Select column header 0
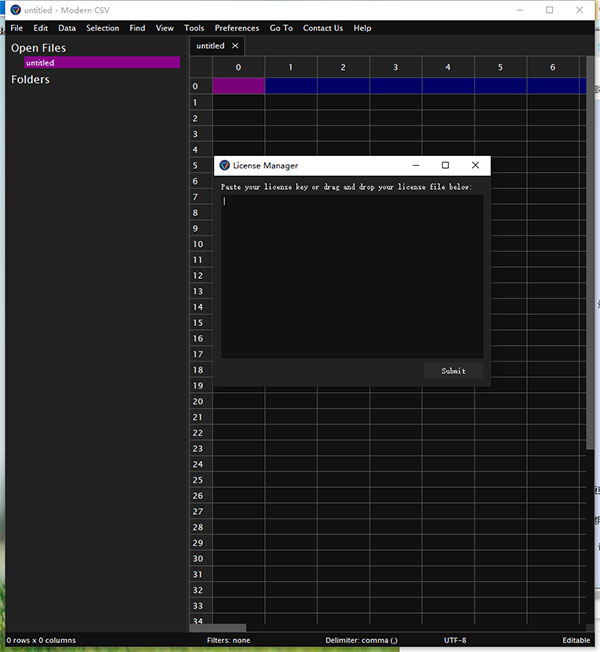 pos(239,67)
